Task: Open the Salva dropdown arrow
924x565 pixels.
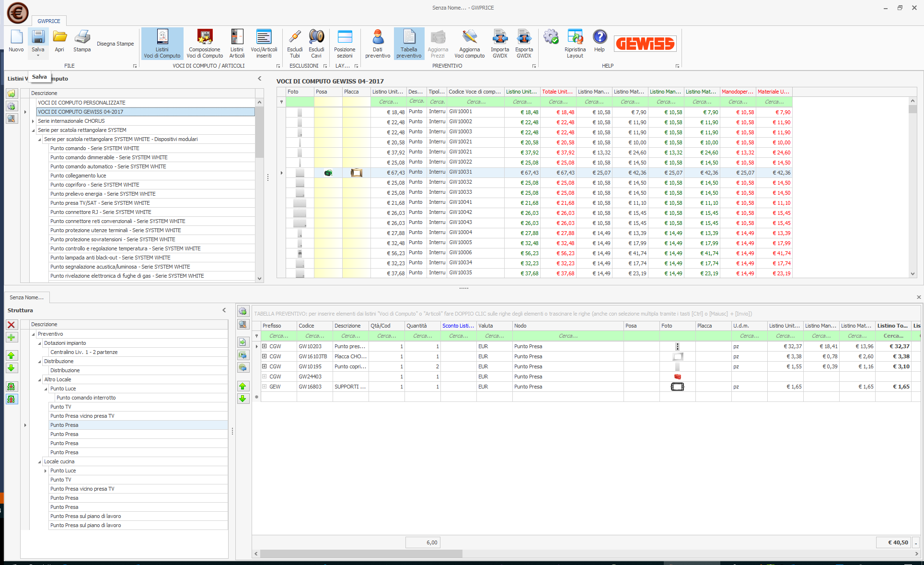Action: [x=38, y=56]
